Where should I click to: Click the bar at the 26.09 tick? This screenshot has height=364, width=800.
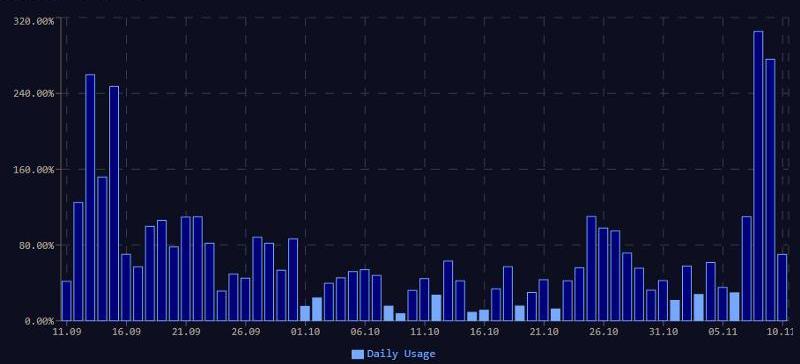click(245, 299)
